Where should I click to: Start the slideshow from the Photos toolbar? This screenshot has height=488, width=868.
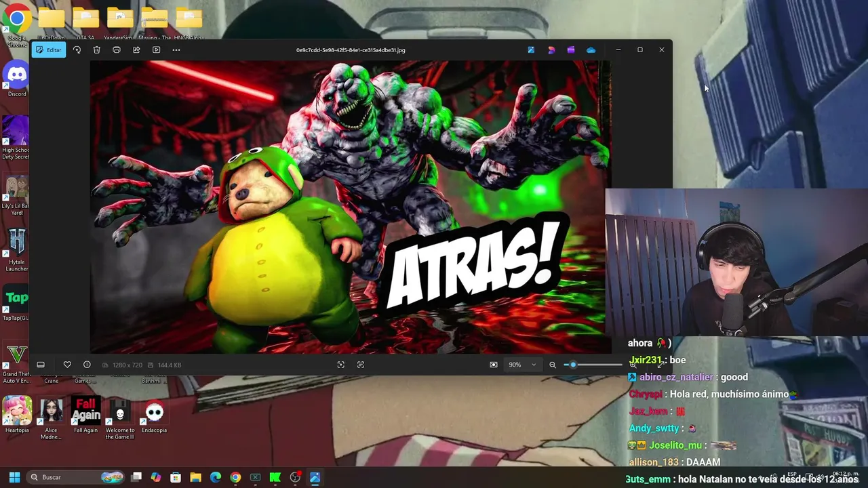(156, 49)
